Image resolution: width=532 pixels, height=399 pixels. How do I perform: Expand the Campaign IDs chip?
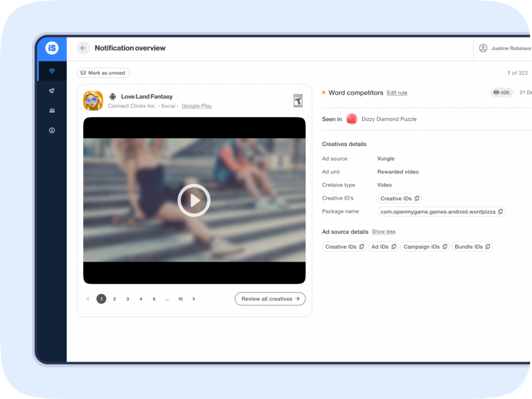424,246
